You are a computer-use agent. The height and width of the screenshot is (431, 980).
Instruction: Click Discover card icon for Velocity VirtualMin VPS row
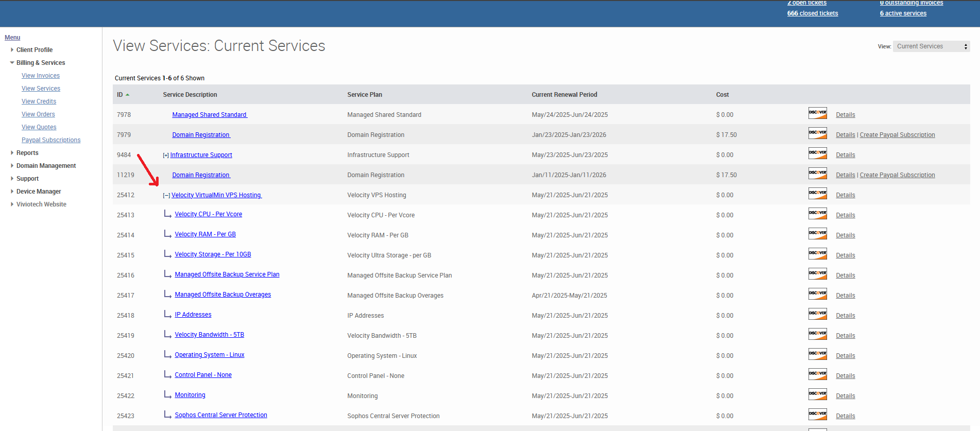pos(817,194)
